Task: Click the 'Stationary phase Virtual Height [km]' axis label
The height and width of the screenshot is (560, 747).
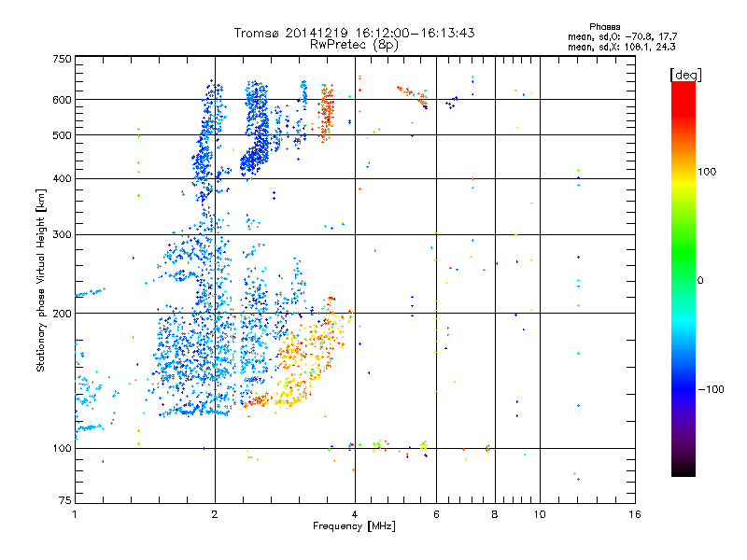Action: pyautogui.click(x=41, y=280)
